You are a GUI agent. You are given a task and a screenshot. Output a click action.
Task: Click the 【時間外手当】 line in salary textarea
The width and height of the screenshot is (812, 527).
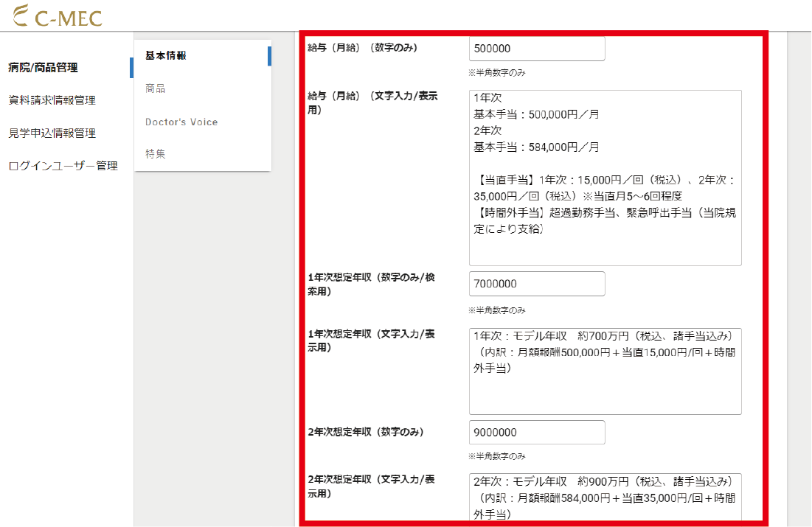point(605,220)
